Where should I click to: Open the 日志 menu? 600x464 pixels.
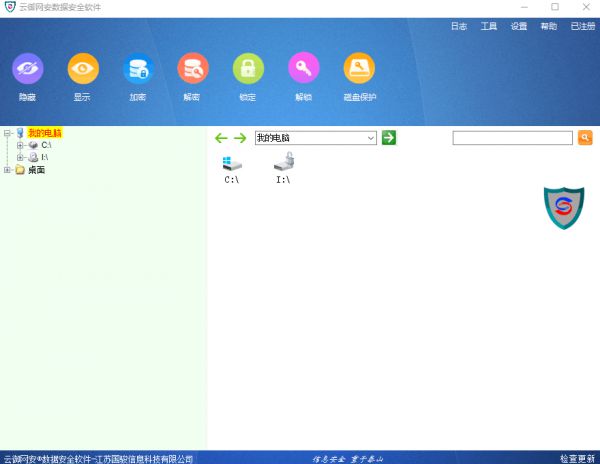coord(459,27)
